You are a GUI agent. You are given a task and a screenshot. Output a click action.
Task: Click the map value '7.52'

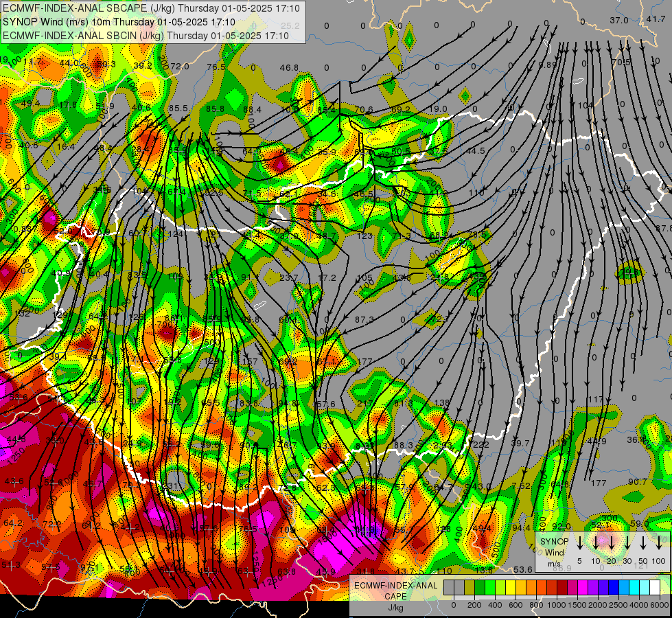(x=521, y=486)
